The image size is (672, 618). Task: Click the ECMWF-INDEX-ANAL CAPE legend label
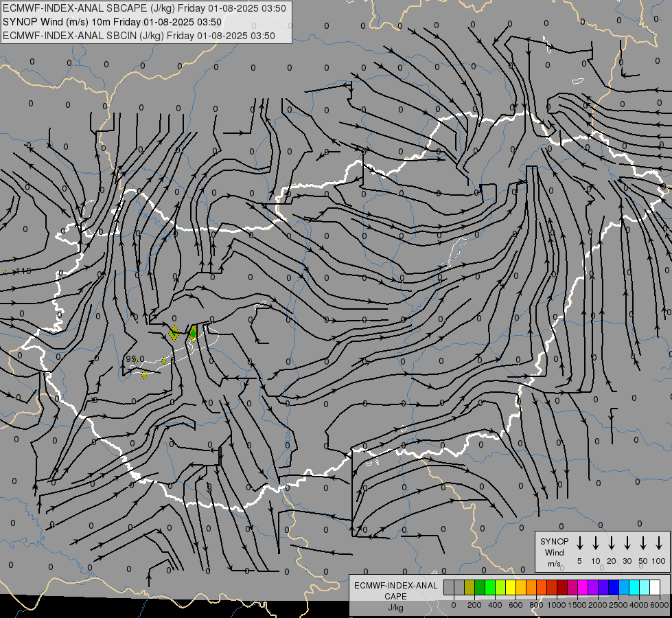coord(395,591)
